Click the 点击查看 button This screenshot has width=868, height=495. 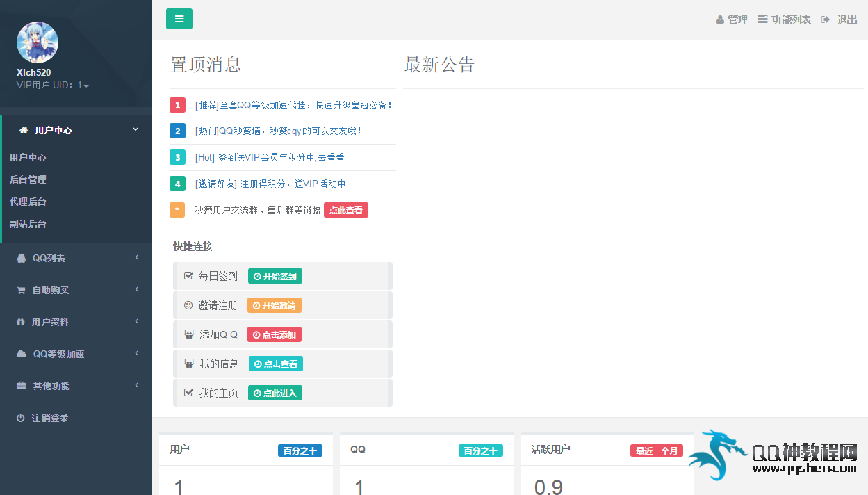tap(276, 364)
